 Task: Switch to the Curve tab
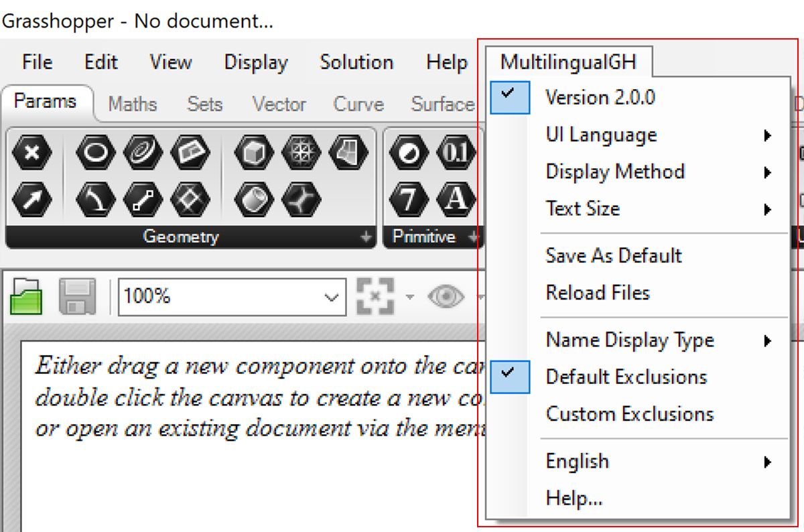click(x=358, y=105)
